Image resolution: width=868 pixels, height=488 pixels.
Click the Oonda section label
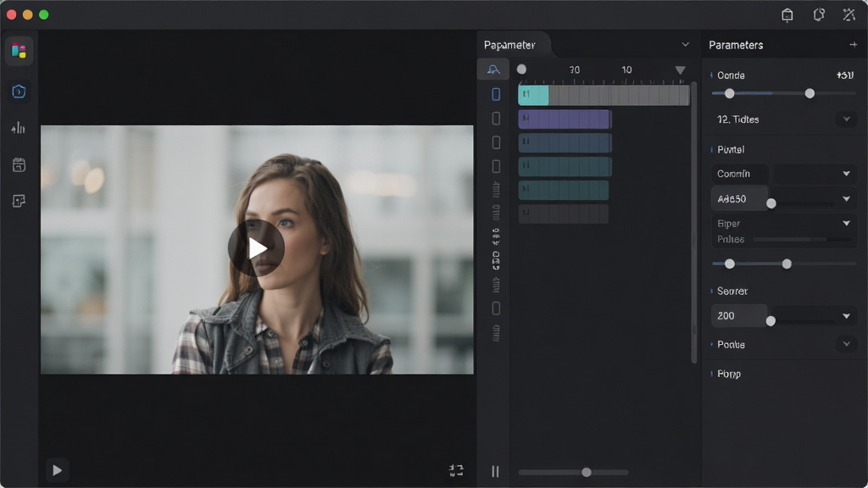[731, 75]
